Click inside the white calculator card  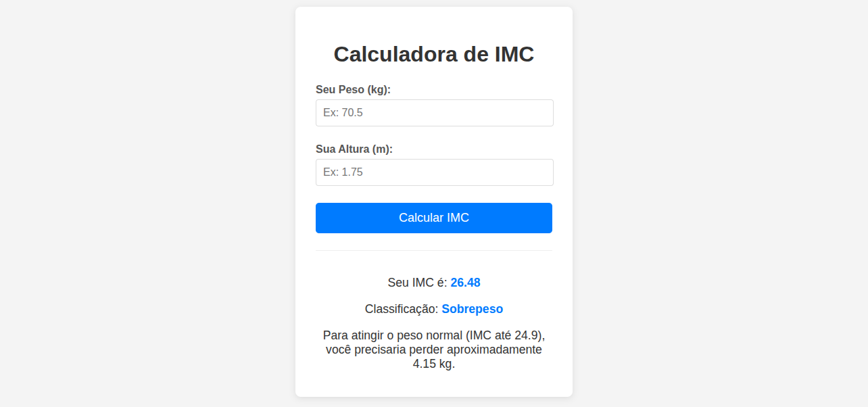click(433, 385)
